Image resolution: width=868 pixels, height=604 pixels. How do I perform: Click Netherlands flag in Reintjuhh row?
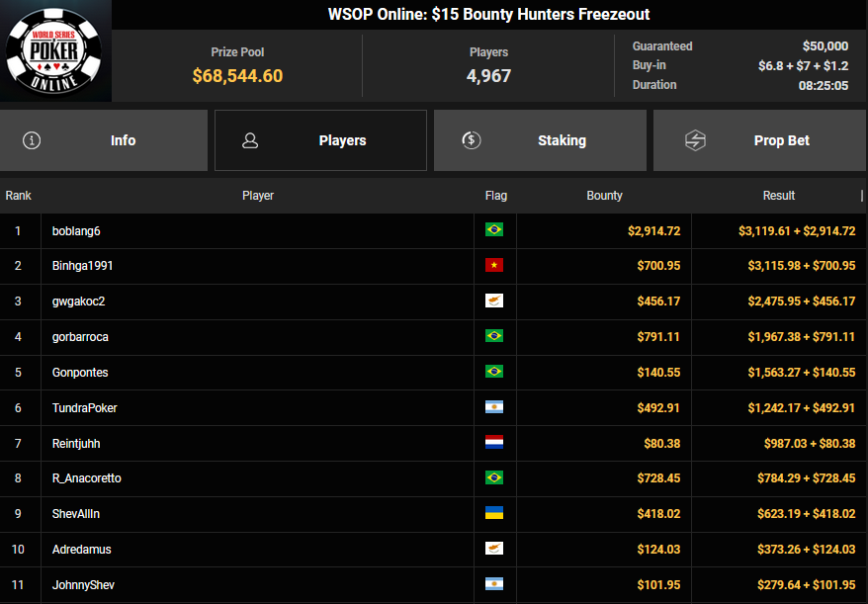pyautogui.click(x=494, y=443)
